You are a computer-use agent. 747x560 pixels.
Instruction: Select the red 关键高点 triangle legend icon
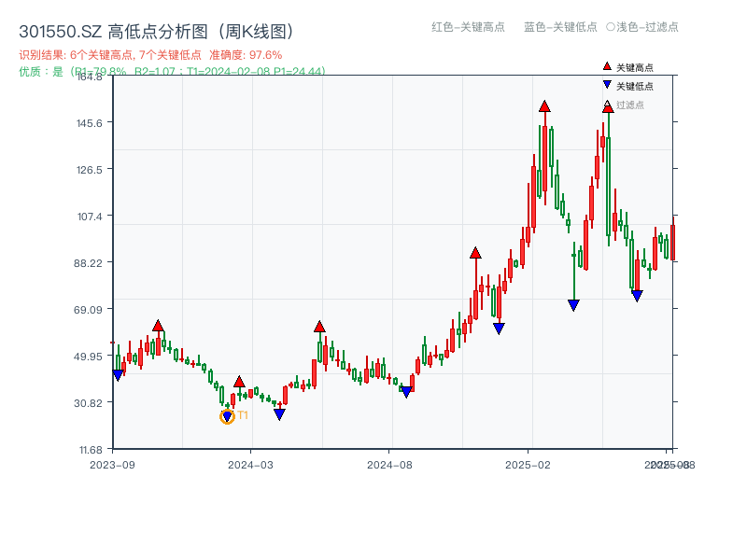[x=606, y=66]
